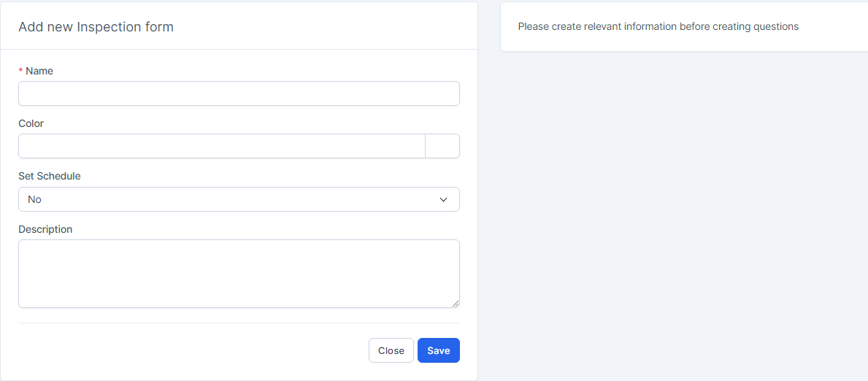
Task: Save the new inspection form
Action: pos(439,350)
